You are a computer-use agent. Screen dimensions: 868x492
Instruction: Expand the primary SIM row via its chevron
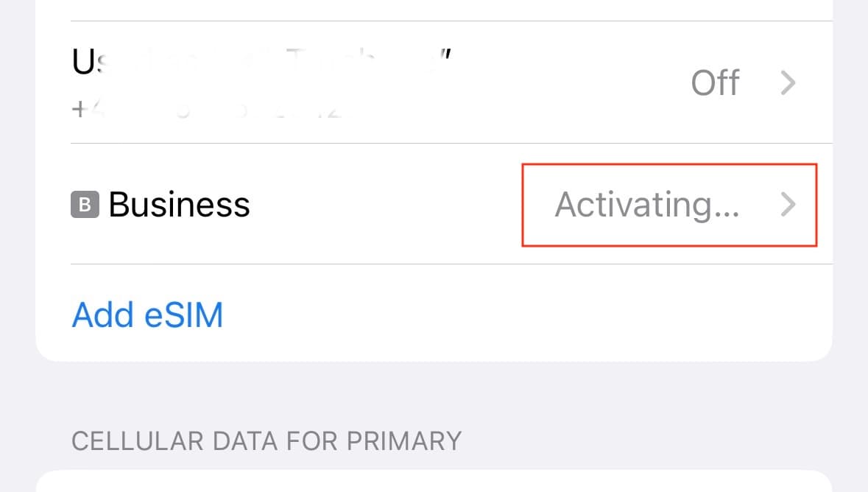[x=788, y=82]
